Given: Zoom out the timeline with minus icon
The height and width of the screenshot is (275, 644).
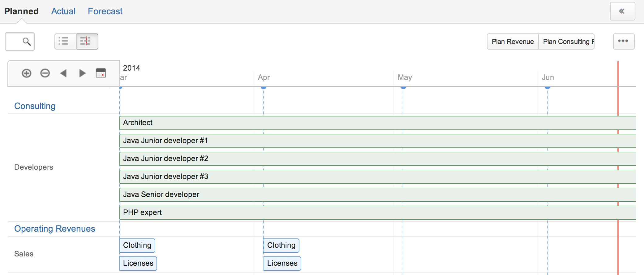Looking at the screenshot, I should tap(45, 73).
